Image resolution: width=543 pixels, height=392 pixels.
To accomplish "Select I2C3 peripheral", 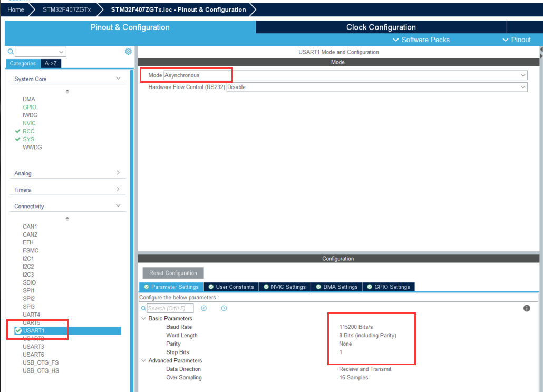I will [x=28, y=275].
